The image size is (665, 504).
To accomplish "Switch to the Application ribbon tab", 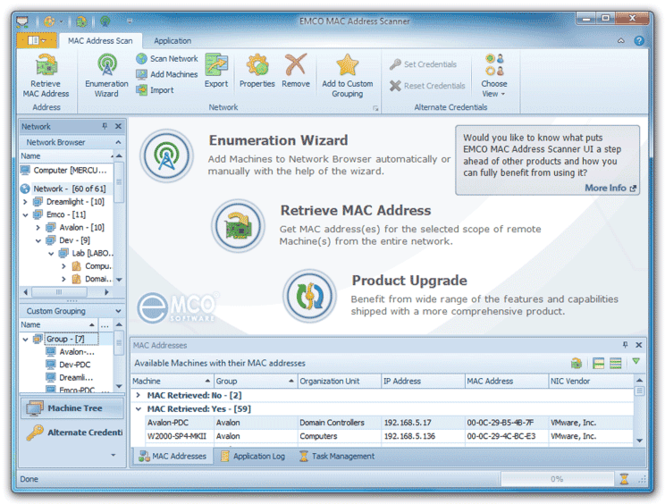I will pos(172,41).
